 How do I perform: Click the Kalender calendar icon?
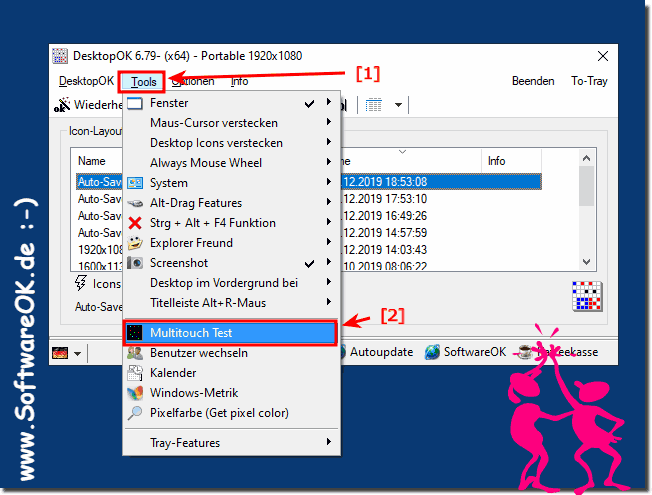point(135,373)
